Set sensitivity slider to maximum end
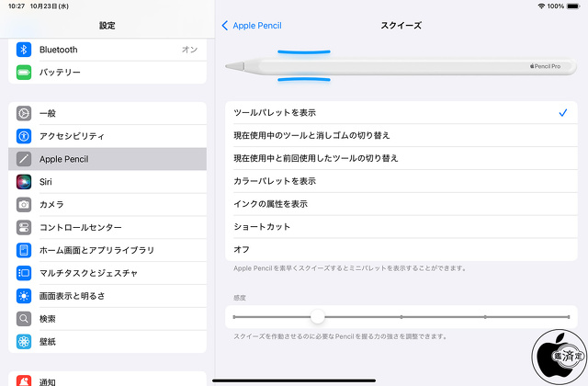The image size is (588, 386). pos(569,317)
